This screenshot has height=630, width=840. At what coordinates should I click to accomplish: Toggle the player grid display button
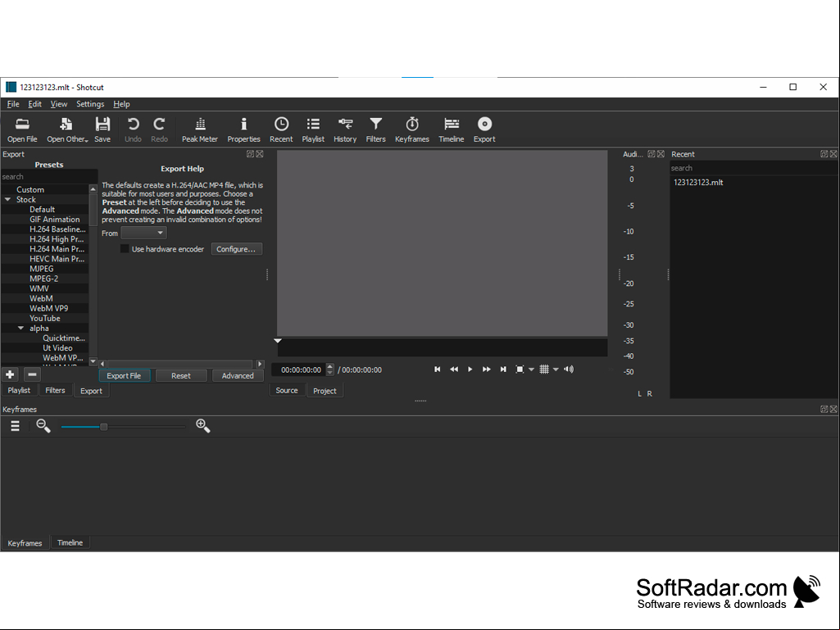(544, 369)
